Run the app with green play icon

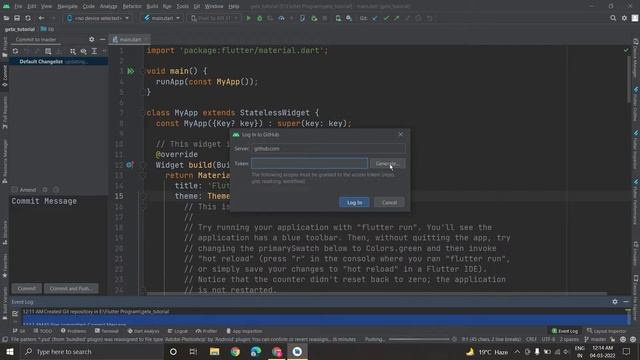click(x=248, y=18)
